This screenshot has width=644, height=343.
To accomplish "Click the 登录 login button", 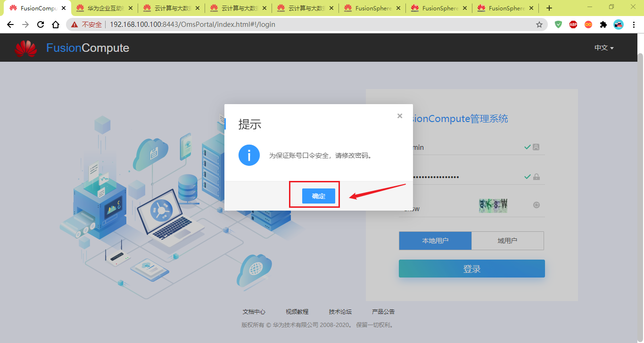I will point(471,268).
